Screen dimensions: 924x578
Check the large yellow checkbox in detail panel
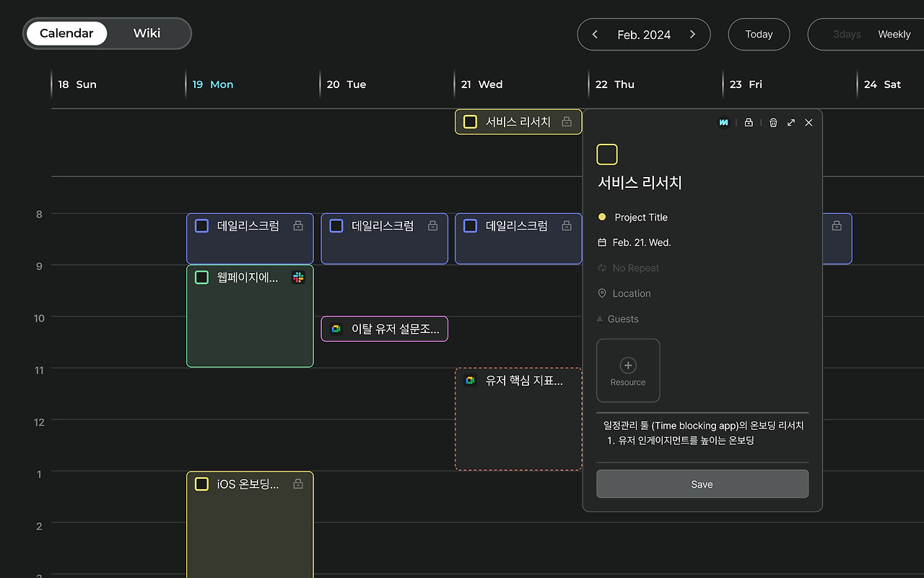point(607,155)
